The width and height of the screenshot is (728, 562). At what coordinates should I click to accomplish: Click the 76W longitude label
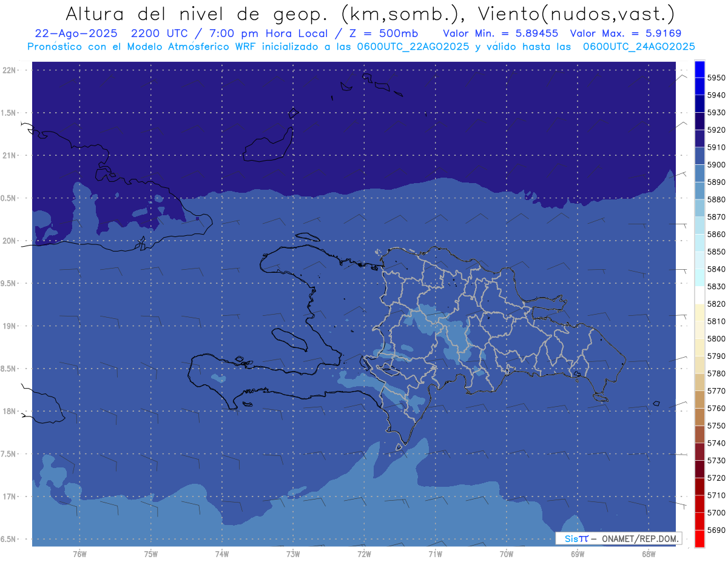click(79, 554)
